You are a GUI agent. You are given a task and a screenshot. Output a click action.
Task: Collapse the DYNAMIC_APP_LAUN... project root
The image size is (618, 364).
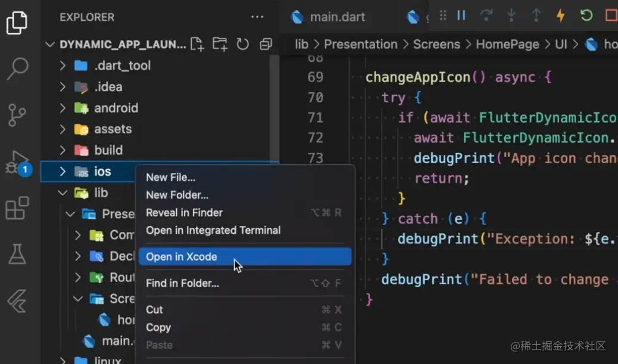(x=49, y=44)
